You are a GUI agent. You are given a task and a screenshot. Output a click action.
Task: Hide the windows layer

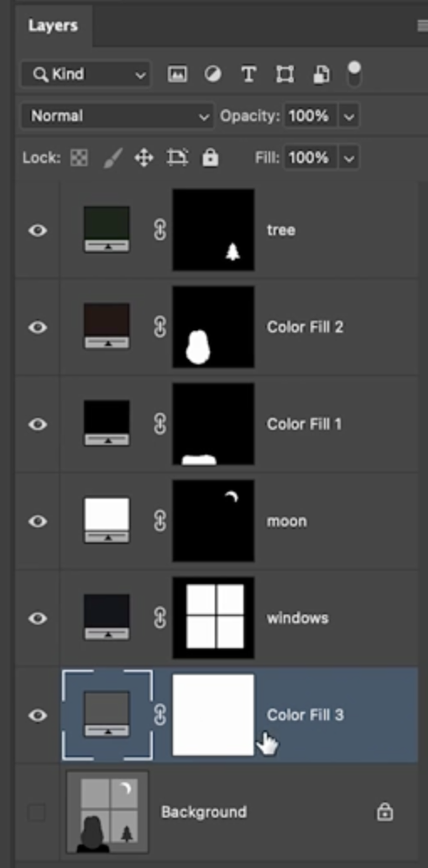point(38,619)
